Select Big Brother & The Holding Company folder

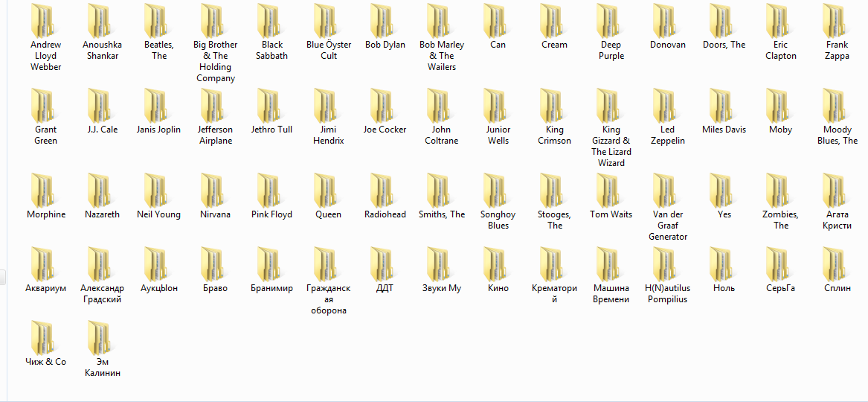212,21
